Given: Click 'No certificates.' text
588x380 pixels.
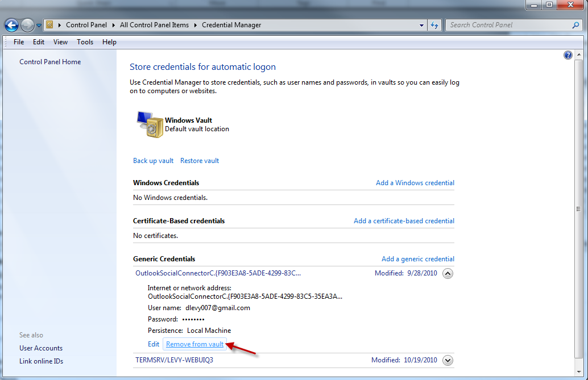Looking at the screenshot, I should (x=155, y=236).
